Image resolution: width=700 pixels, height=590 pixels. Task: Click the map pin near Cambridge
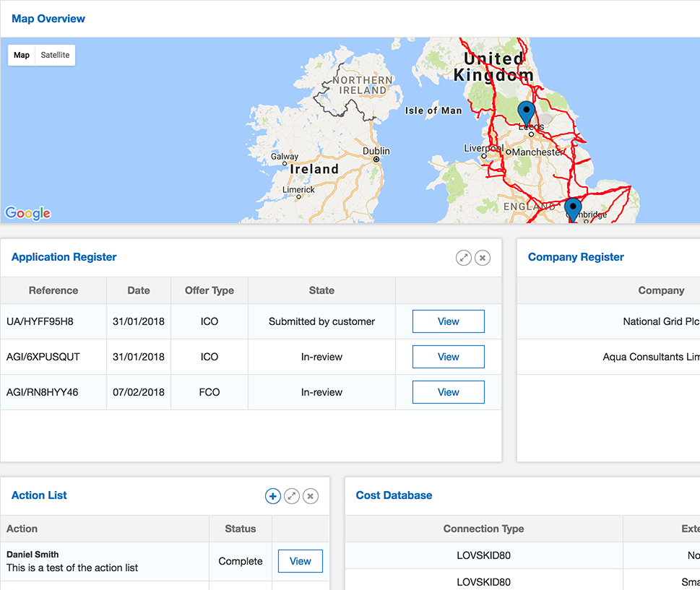[573, 209]
